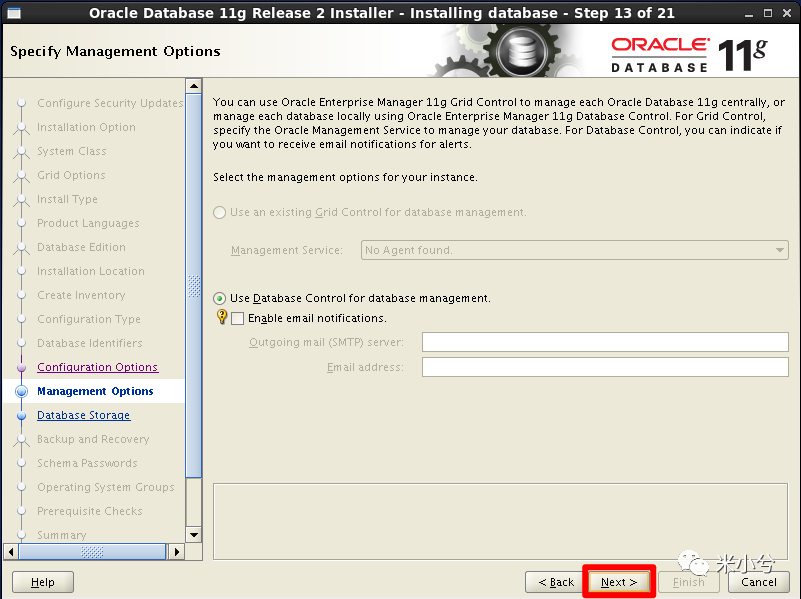The image size is (801, 599).
Task: Click the Backup and Recovery step node icon
Action: coord(21,440)
